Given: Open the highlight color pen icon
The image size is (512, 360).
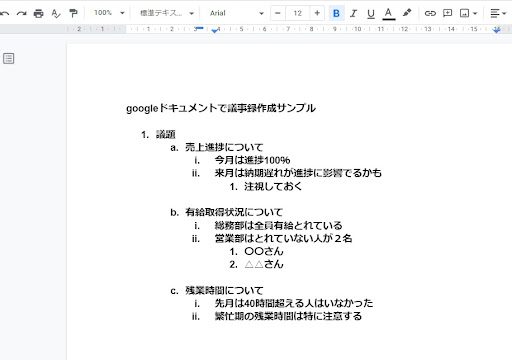Looking at the screenshot, I should coord(407,13).
